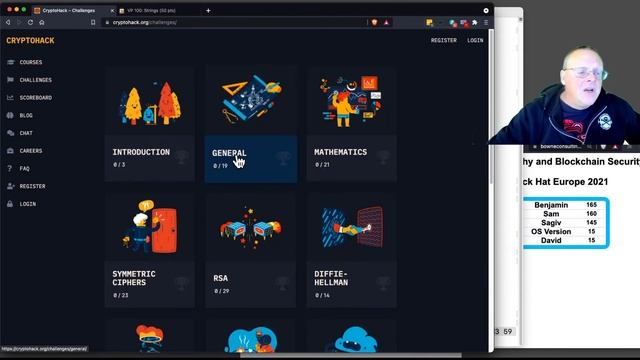Screen dimensions: 640x360
Task: Open the SCOREBOARD sidebar link
Action: (x=36, y=98)
